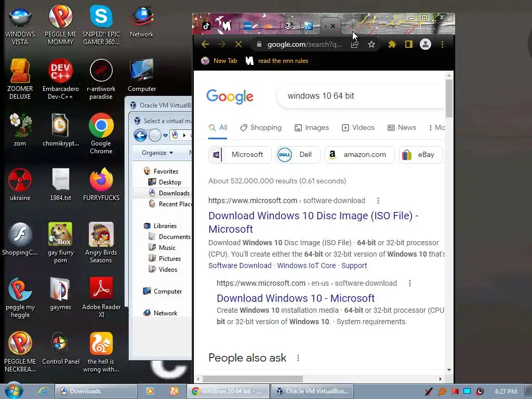Close the active Chrome tab
This screenshot has width=532, height=399.
click(x=333, y=26)
